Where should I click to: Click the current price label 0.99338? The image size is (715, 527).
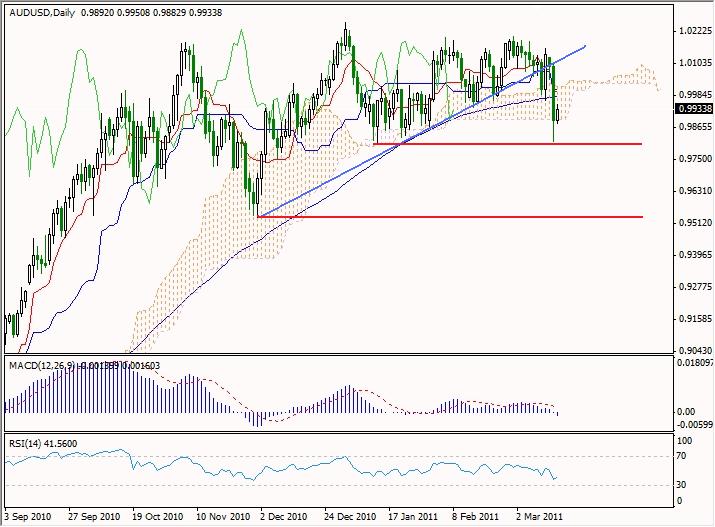(694, 108)
